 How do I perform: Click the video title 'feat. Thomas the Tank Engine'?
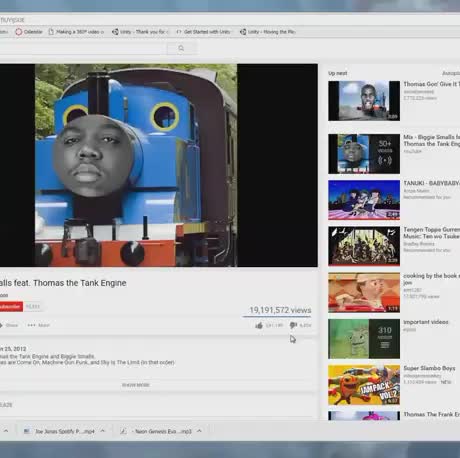[x=63, y=283]
